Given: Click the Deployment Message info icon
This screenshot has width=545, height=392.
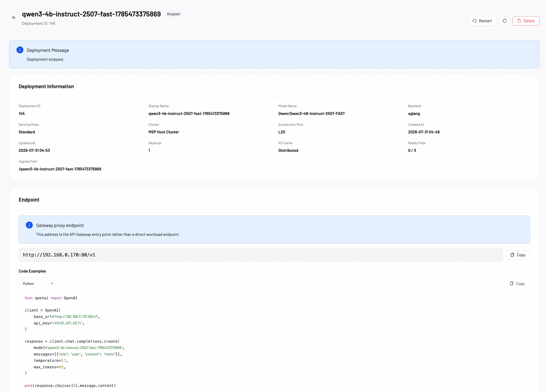Looking at the screenshot, I should 20,50.
